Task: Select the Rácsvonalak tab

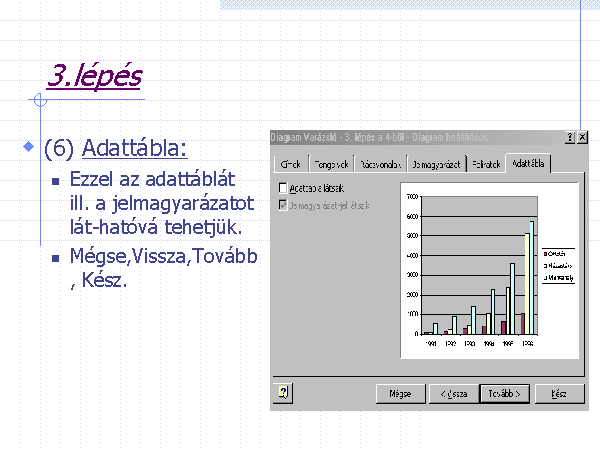Action: 380,164
